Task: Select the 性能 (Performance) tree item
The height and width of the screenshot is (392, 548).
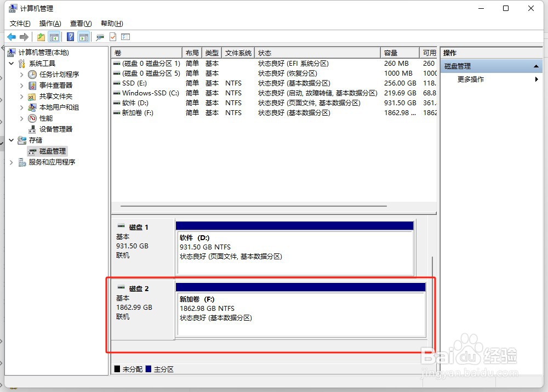Action: click(x=45, y=118)
